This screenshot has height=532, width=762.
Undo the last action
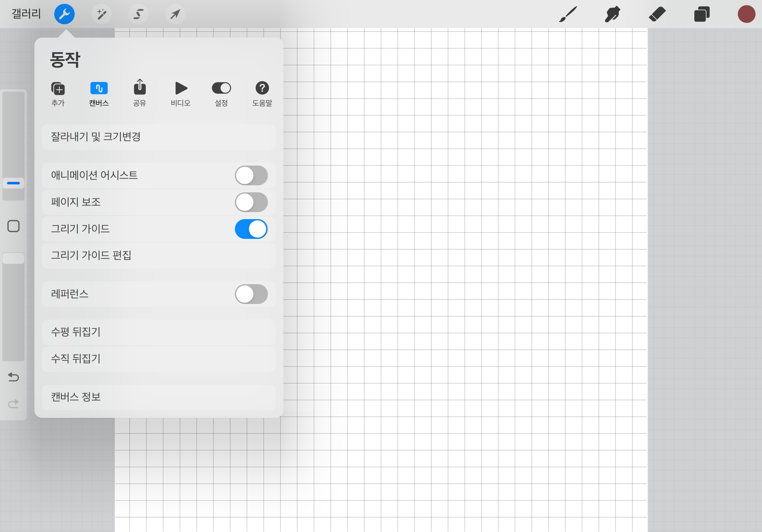pyautogui.click(x=13, y=377)
